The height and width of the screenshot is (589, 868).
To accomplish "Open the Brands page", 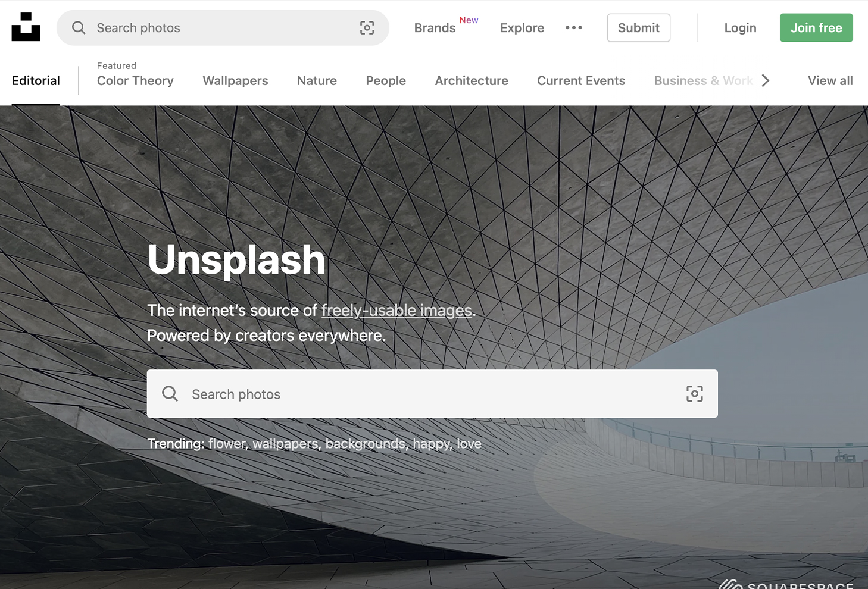I will point(435,28).
